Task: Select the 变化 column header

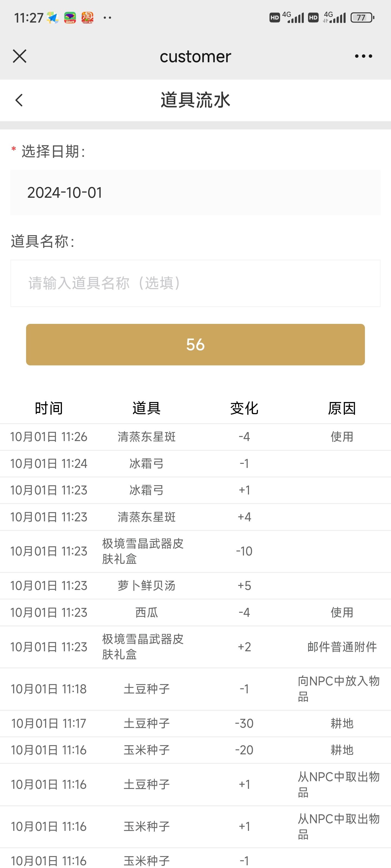Action: [244, 408]
